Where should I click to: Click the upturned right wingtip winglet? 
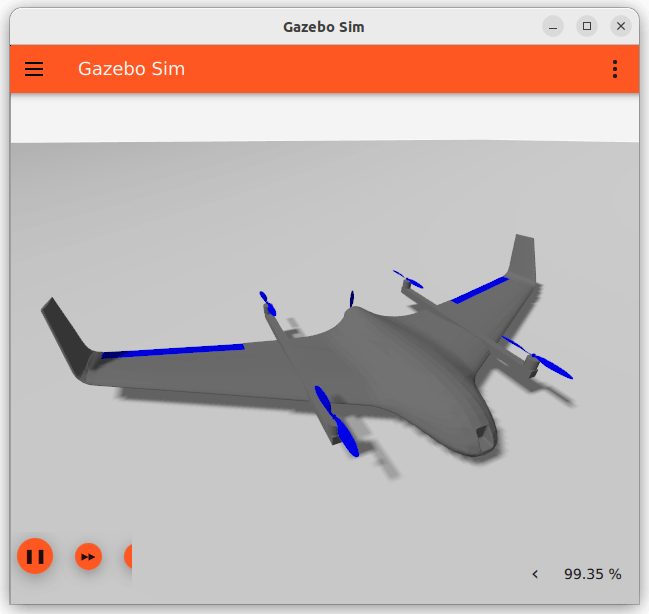(x=522, y=258)
